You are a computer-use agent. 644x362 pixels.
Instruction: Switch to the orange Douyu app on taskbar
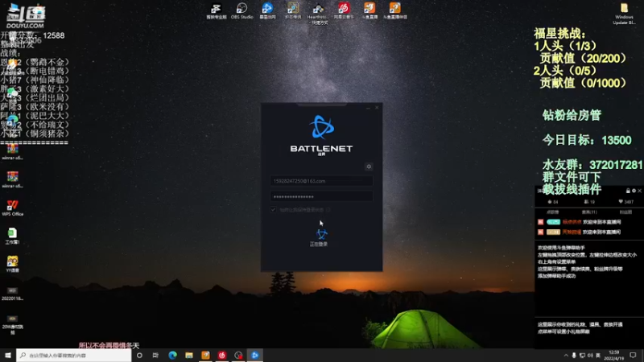(205, 355)
